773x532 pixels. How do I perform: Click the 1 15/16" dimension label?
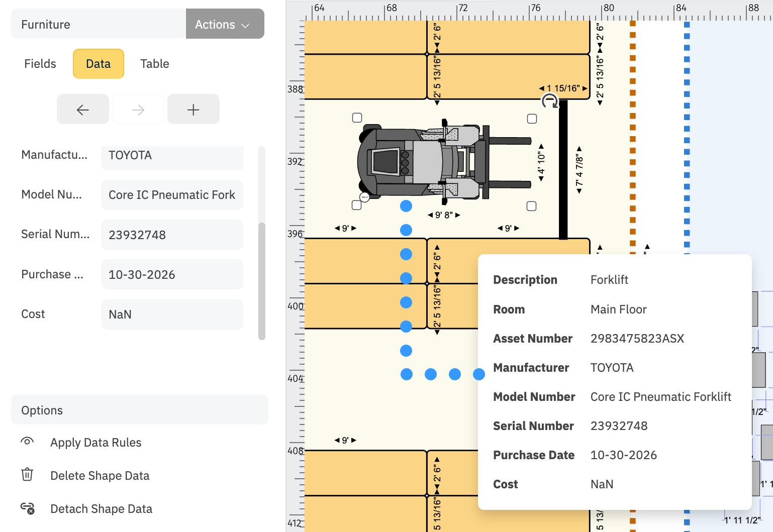563,88
